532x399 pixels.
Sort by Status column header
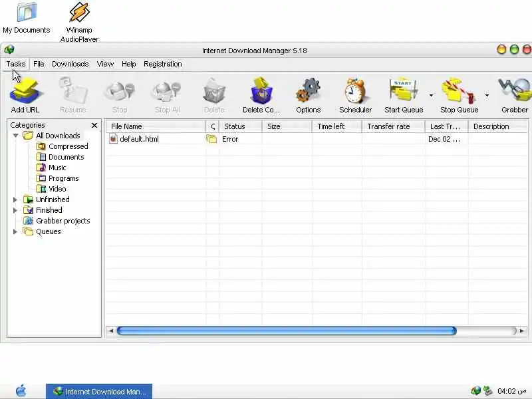tap(241, 126)
